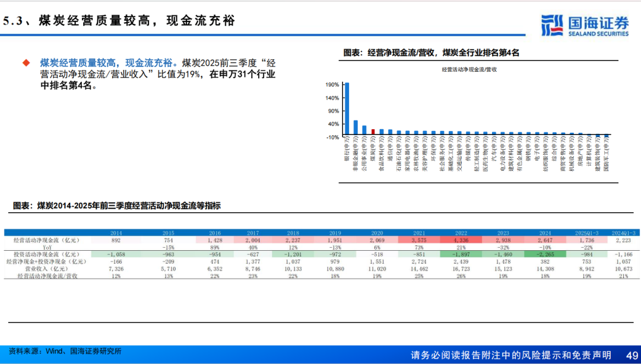Viewport: 641px width, 364px height.
Task: Click the tallest bar for 银行(申万)
Action: click(x=347, y=108)
